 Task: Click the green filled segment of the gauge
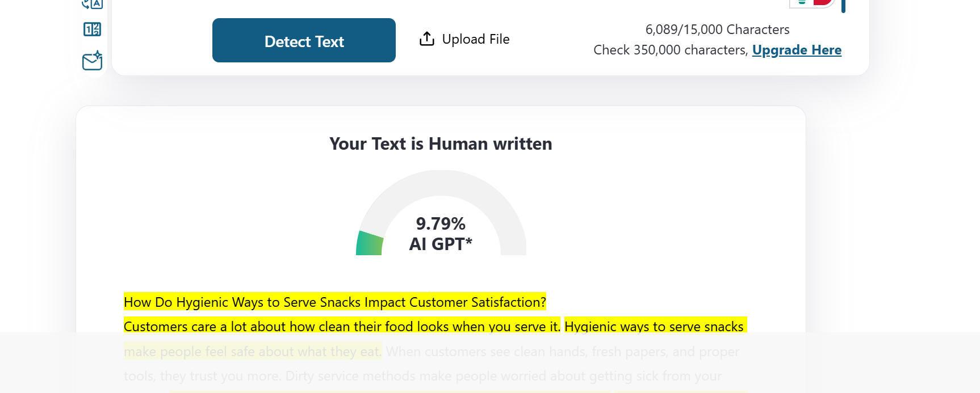click(369, 244)
